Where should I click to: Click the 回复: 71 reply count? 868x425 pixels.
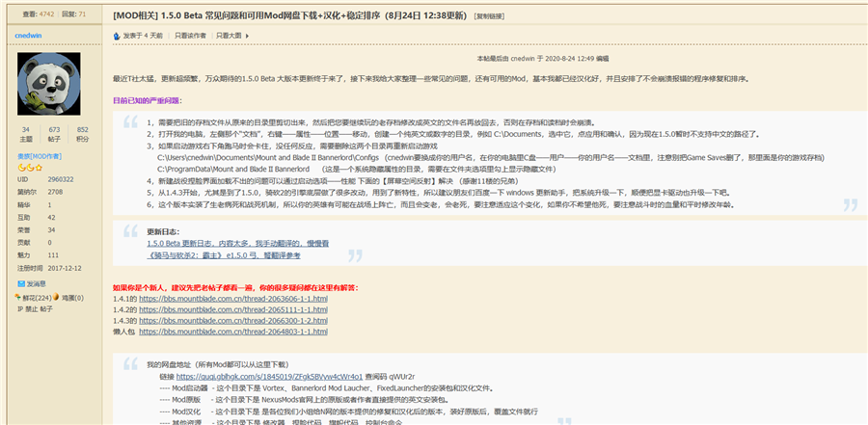tap(73, 14)
